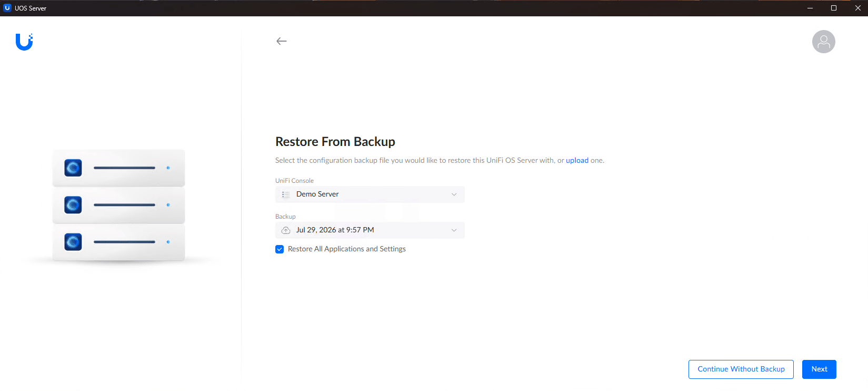Viewport: 868px width, 391px height.
Task: Click the Backup field label
Action: coord(285,217)
